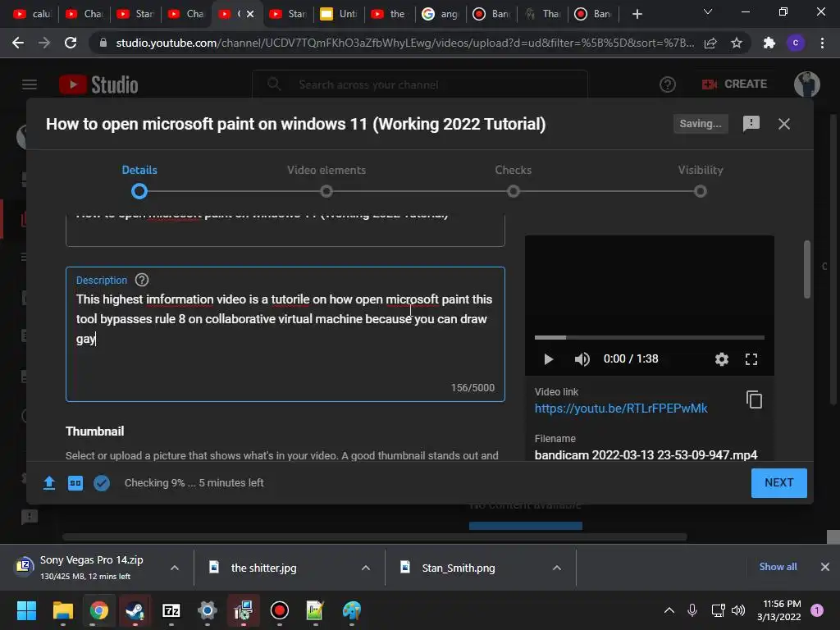Open Chrome extensions puzzle icon
This screenshot has width=840, height=630.
click(769, 43)
